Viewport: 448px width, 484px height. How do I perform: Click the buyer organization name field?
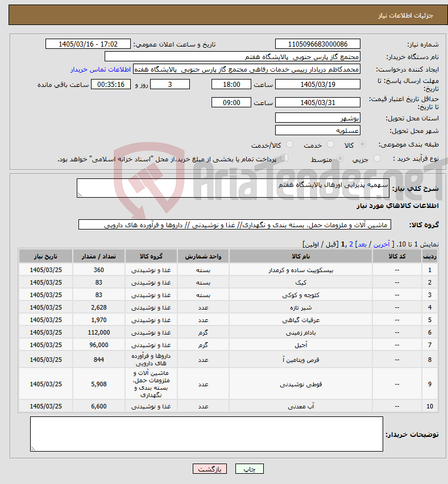click(x=233, y=56)
